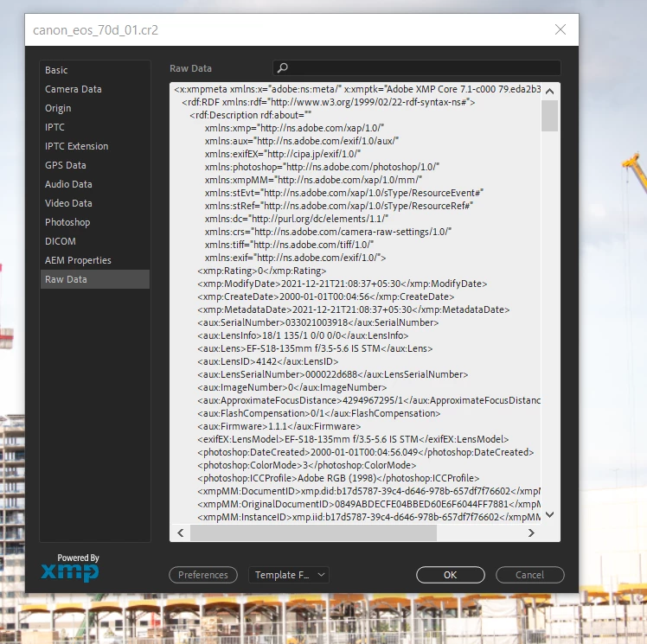Click the Powered By XMP logo
The image size is (647, 644).
[70, 568]
